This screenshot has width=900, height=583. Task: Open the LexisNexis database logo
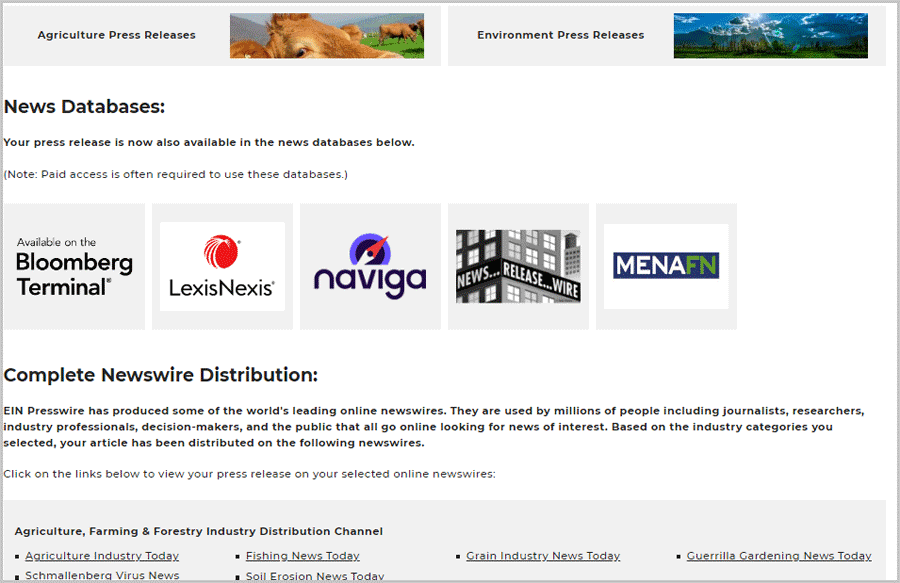222,267
